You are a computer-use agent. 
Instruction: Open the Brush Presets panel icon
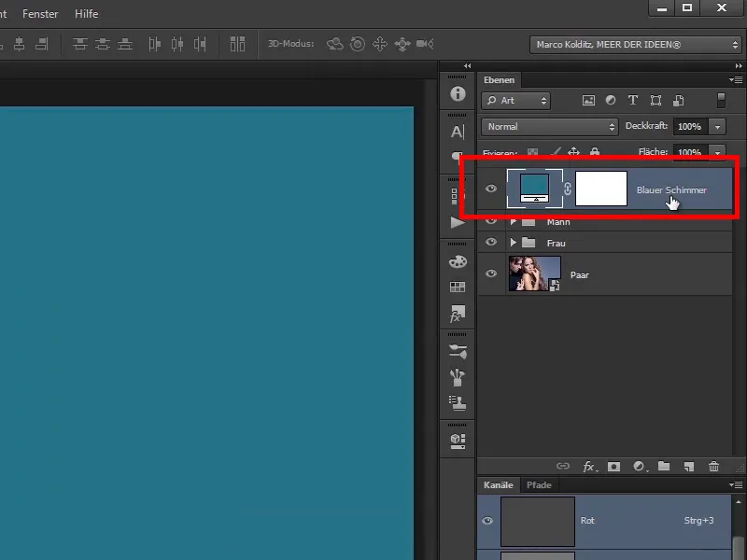tap(458, 352)
